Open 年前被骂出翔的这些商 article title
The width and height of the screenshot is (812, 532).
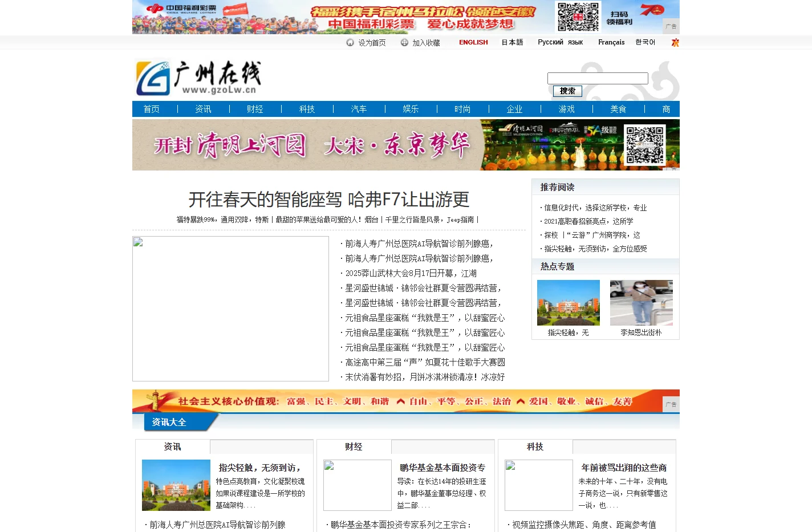(624, 468)
